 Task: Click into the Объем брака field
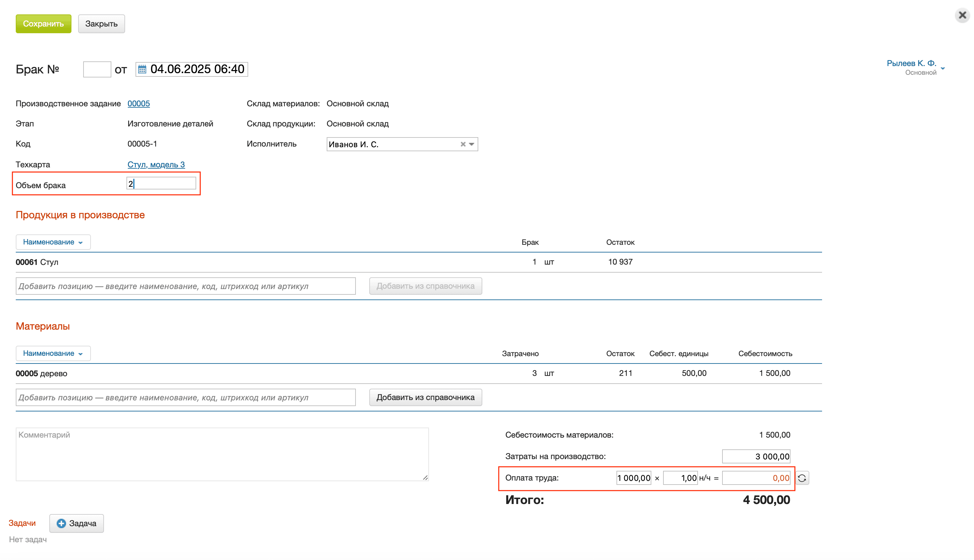click(x=162, y=183)
